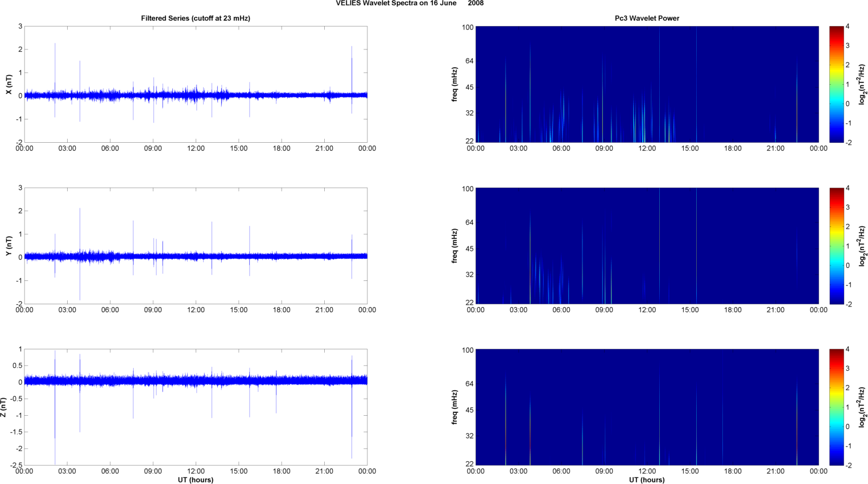Click the -2.5 tick on the Z (nT) axis
Screen dimensions: 868x484
[16, 466]
